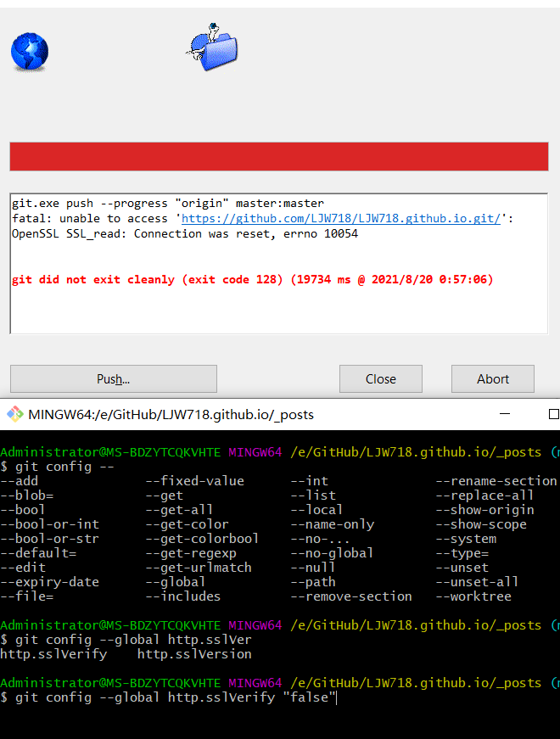
Task: Click the '--get-color' option in terminal
Action: (x=188, y=524)
